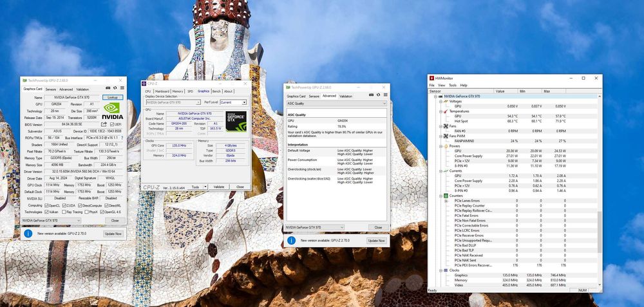Switch to Sensors tab in left GPU-Z window
This screenshot has width=644, height=307.
(x=50, y=89)
